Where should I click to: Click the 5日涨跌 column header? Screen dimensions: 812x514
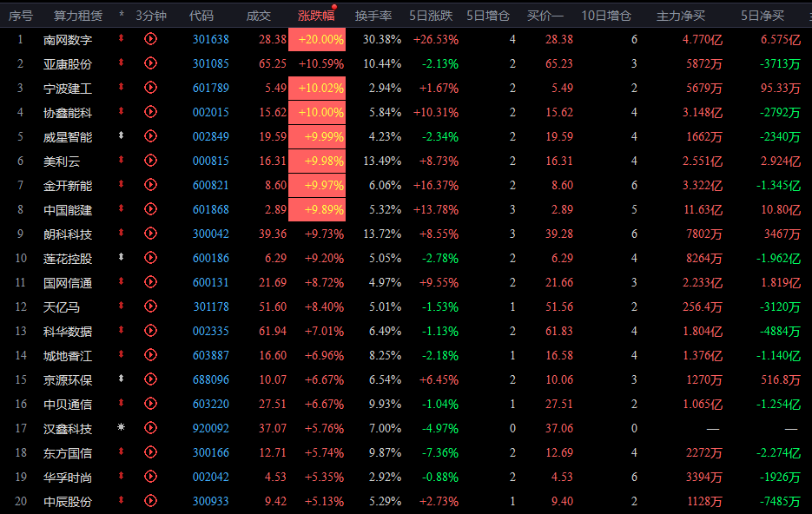tap(431, 15)
